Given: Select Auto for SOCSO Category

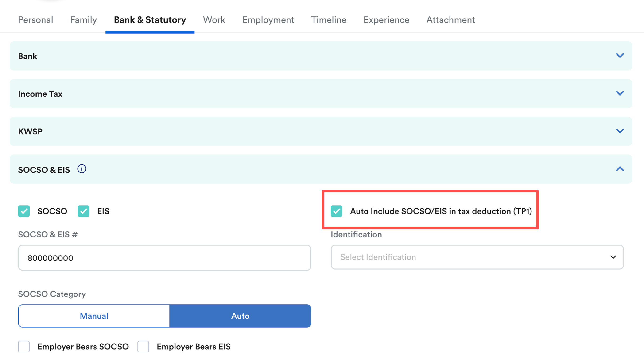Looking at the screenshot, I should point(240,316).
